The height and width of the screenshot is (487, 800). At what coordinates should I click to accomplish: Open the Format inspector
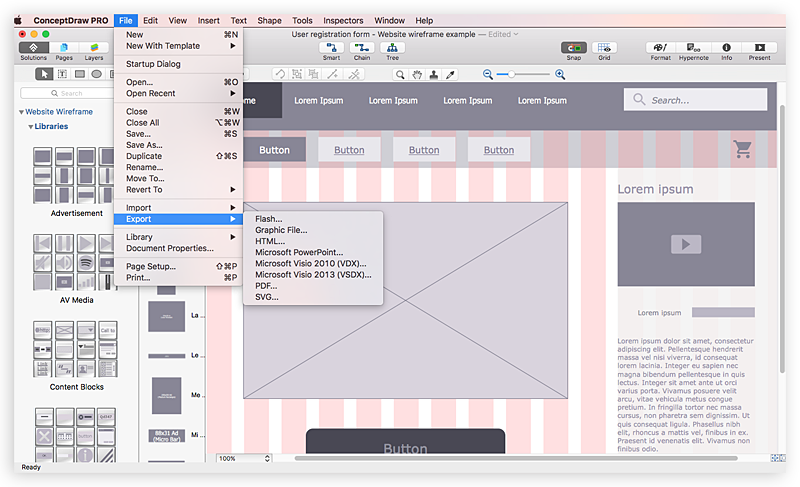661,48
